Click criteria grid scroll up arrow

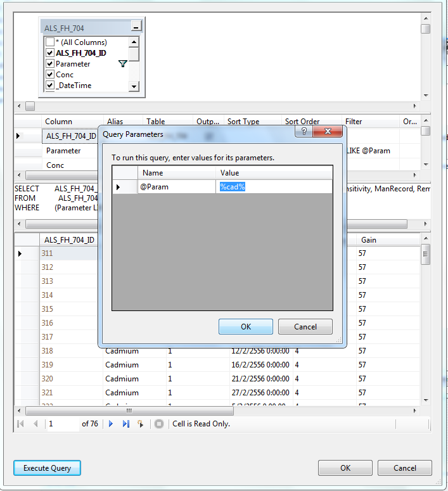pyautogui.click(x=425, y=120)
